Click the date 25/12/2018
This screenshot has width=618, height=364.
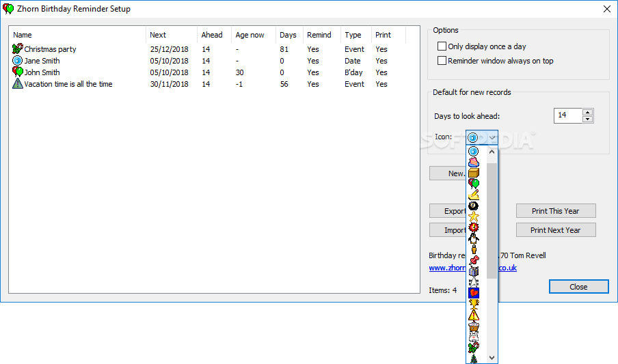coord(169,49)
